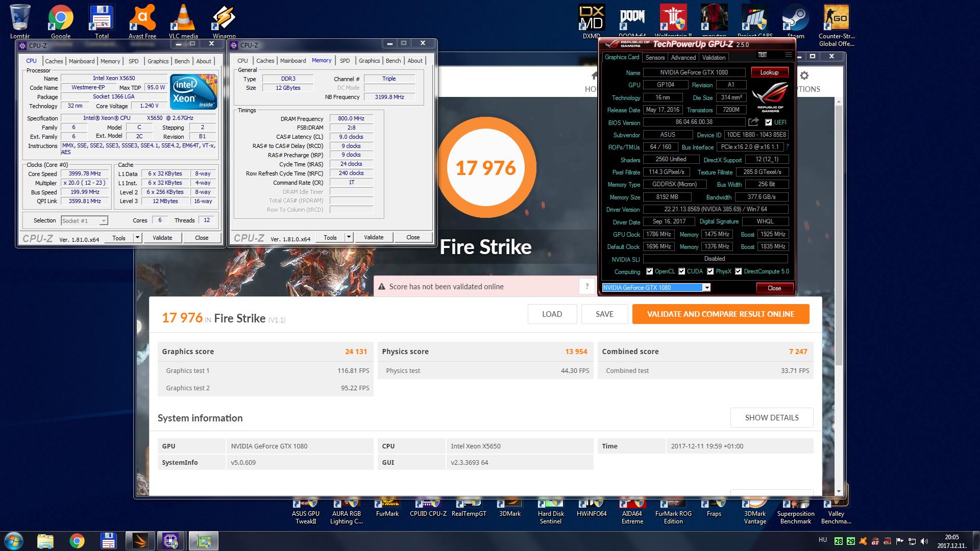Open the GPU-Z hamburger menu icon

[788, 55]
